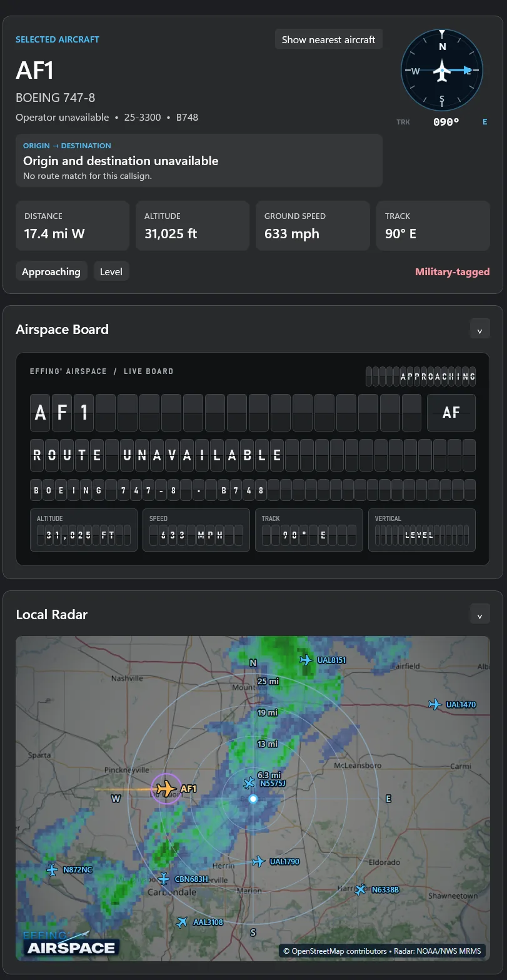Screen dimensions: 507x980
Task: Click the AF1 aircraft icon on radar
Action: [166, 788]
